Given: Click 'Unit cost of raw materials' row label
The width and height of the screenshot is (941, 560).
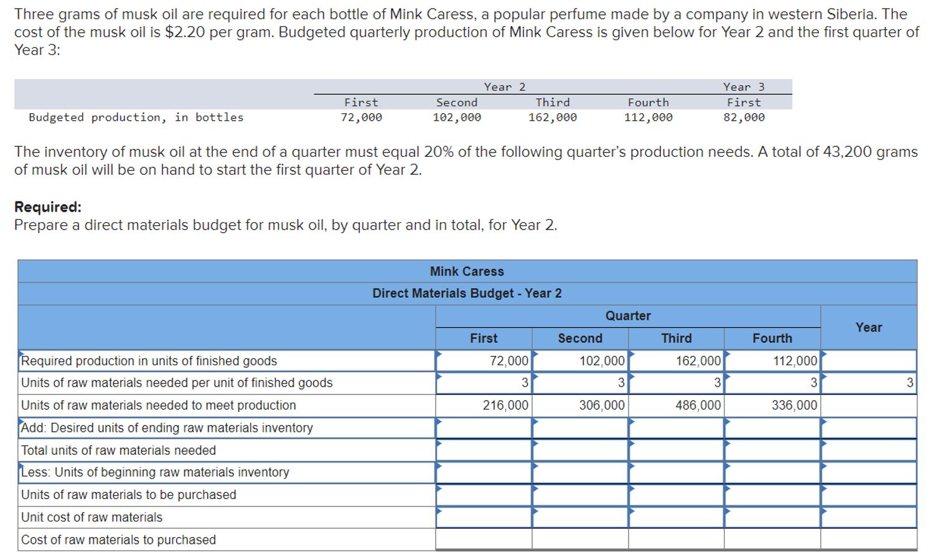Looking at the screenshot, I should pos(91,518).
